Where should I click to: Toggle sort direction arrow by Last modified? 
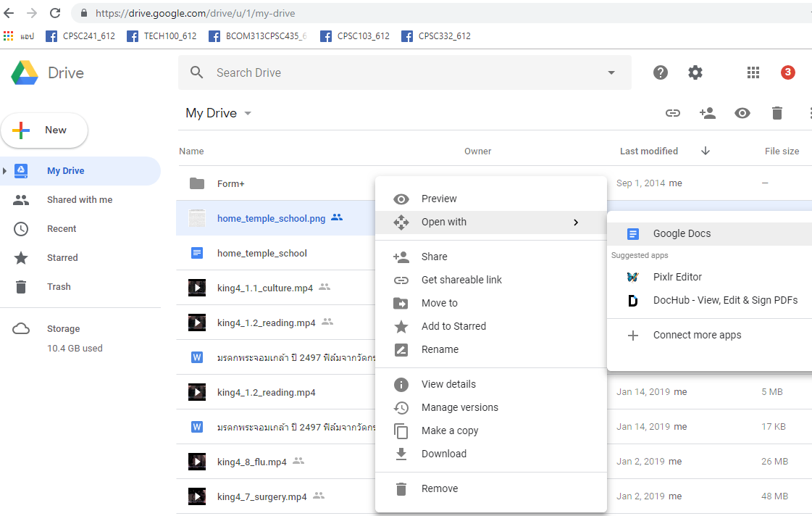tap(706, 151)
